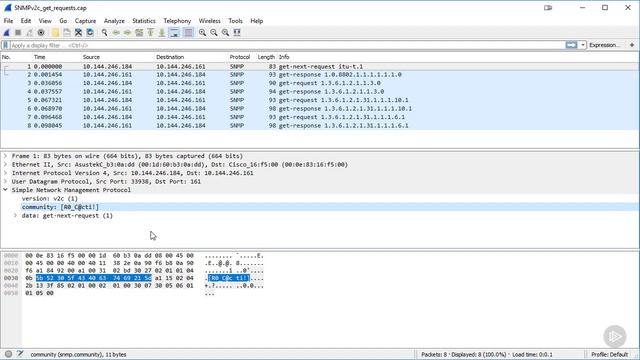The image size is (640, 360).
Task: Restart the current capture
Action: [x=29, y=33]
